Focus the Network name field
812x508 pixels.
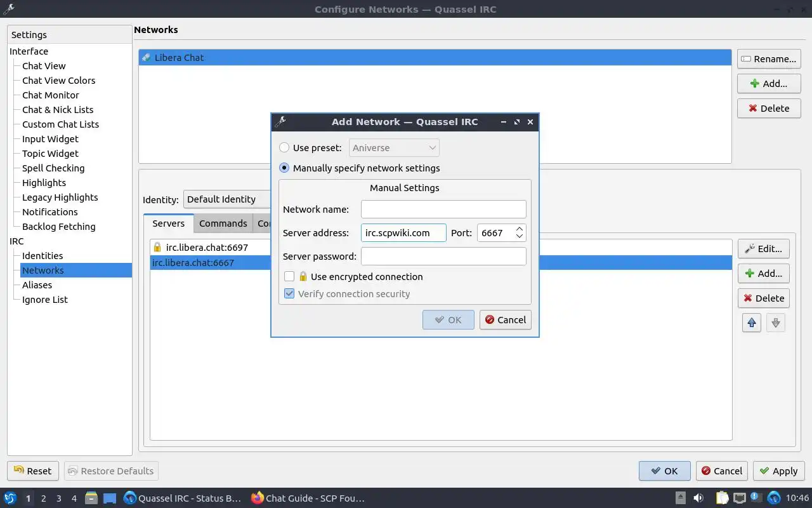click(x=443, y=210)
